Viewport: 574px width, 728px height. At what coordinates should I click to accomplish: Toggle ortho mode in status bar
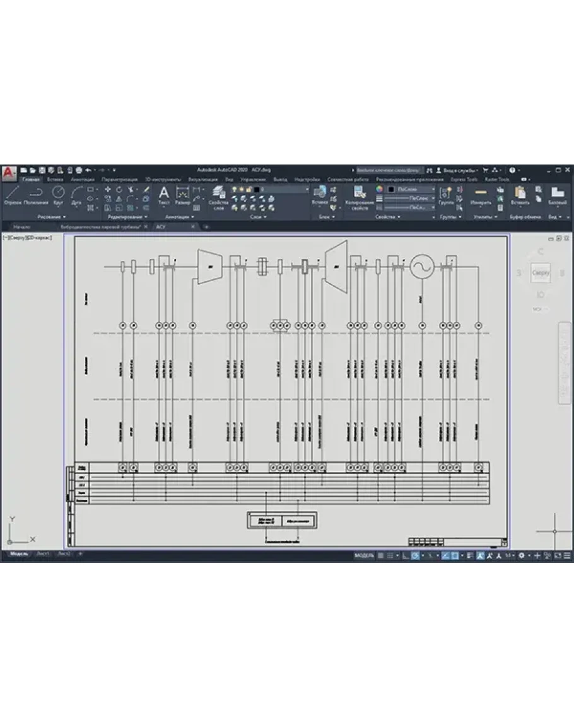click(404, 555)
